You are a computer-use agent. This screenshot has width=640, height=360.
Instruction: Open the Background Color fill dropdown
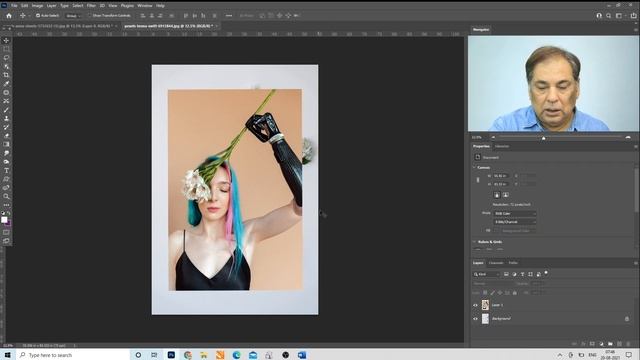(x=518, y=231)
